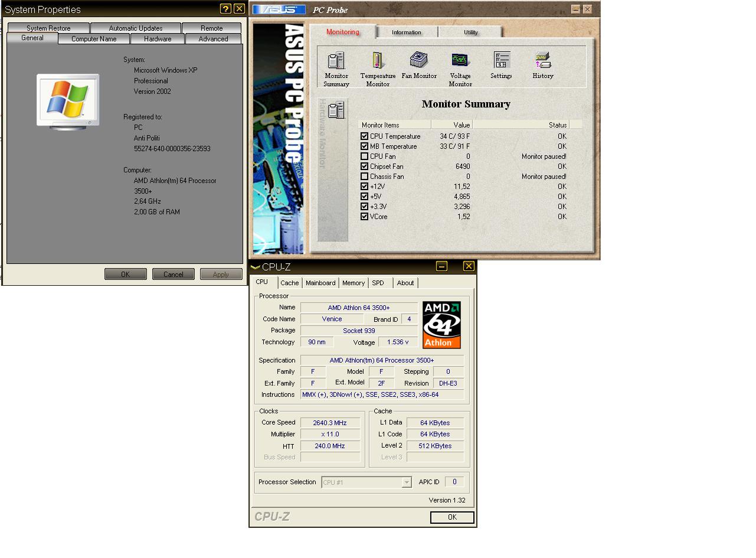Toggle Chipset Fan monitoring checkbox
This screenshot has height=558, width=756.
click(364, 167)
